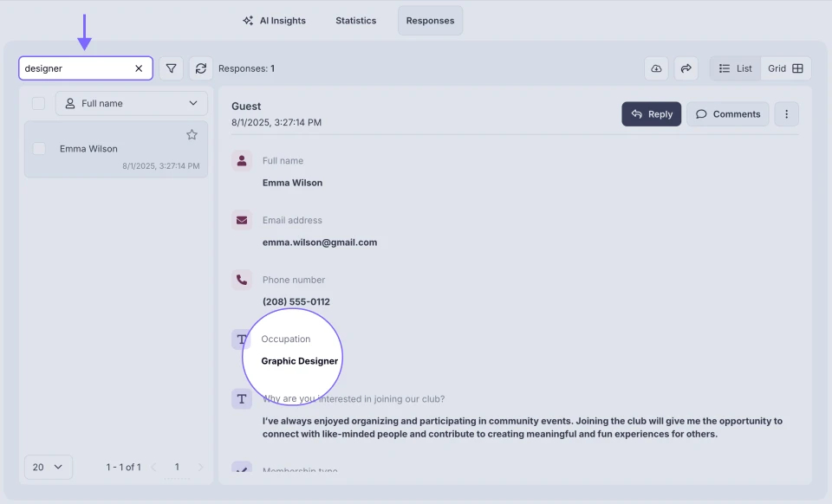This screenshot has width=832, height=504.
Task: Toggle between List and Grid display
Action: point(759,68)
